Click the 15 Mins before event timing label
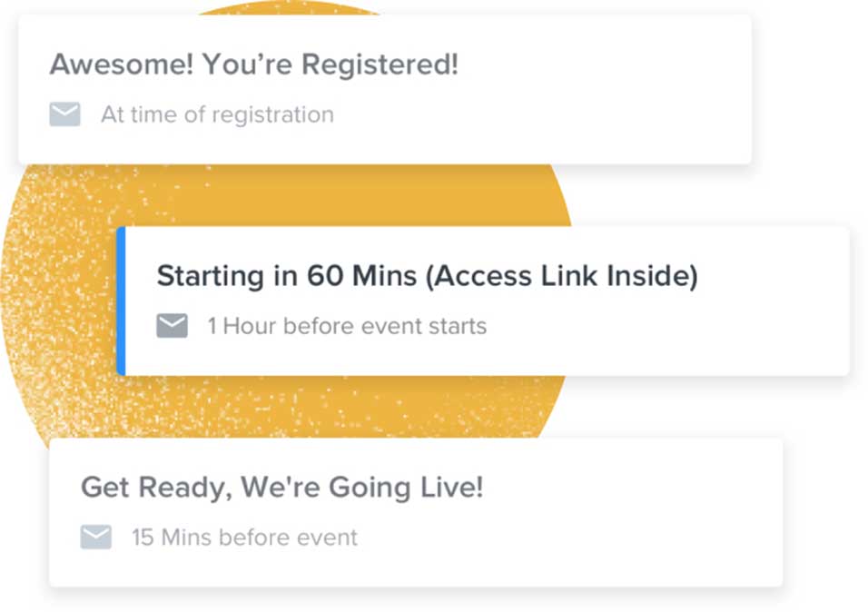The height and width of the screenshot is (612, 868). (244, 538)
